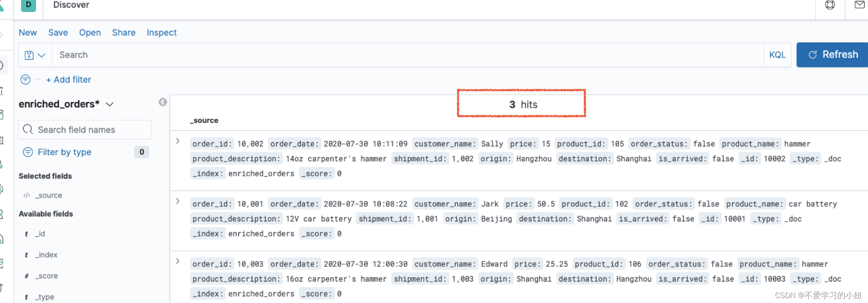Click customer_name value Edward
The width and height of the screenshot is (868, 303).
pyautogui.click(x=494, y=264)
